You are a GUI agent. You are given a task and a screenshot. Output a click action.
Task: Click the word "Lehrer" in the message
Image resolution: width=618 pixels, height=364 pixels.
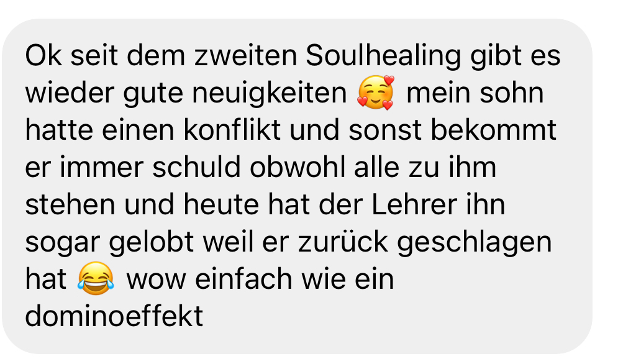pos(414,205)
